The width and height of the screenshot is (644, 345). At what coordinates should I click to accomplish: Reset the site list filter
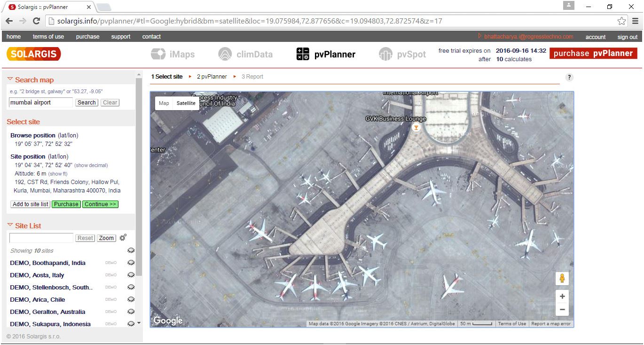click(85, 238)
